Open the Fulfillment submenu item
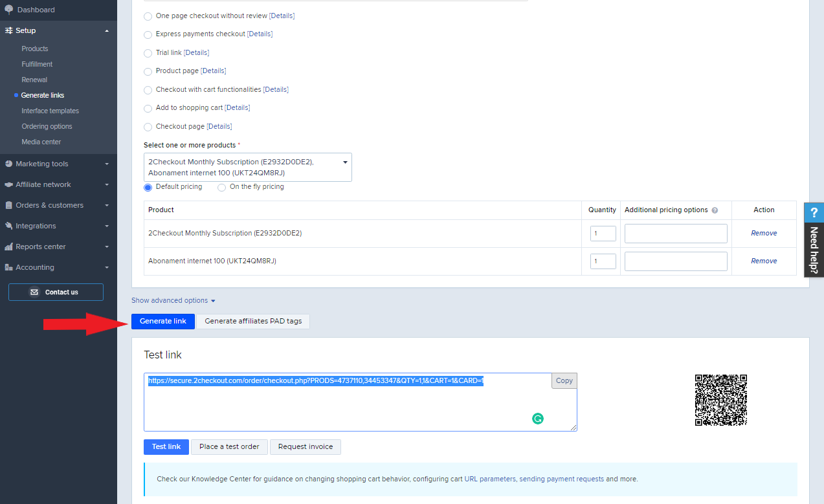This screenshot has height=504, width=824. 37,64
